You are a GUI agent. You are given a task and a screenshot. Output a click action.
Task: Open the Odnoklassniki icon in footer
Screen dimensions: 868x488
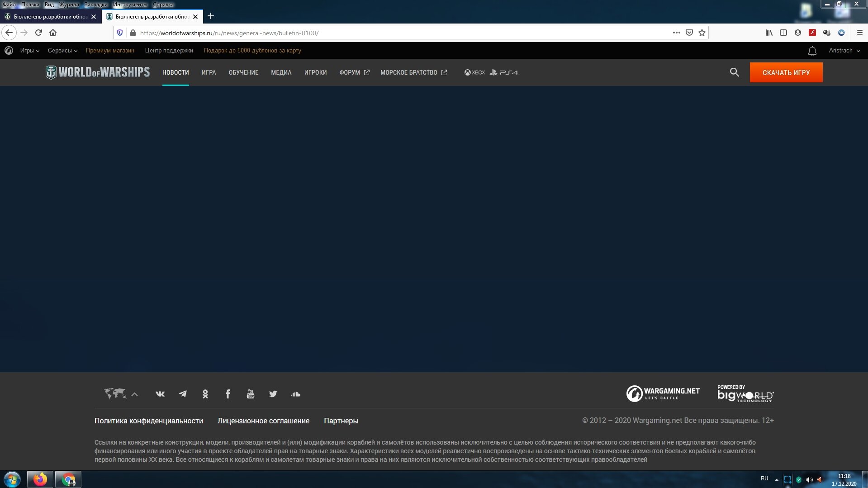[205, 394]
